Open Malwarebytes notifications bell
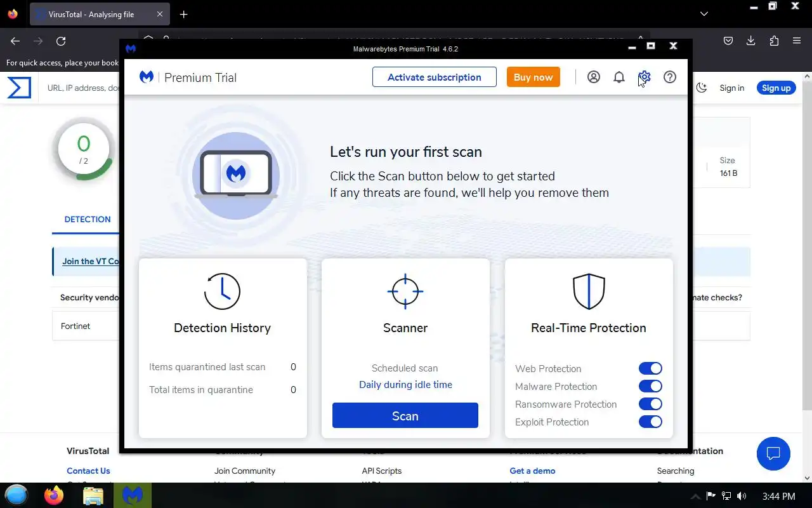This screenshot has height=508, width=812. pos(619,77)
